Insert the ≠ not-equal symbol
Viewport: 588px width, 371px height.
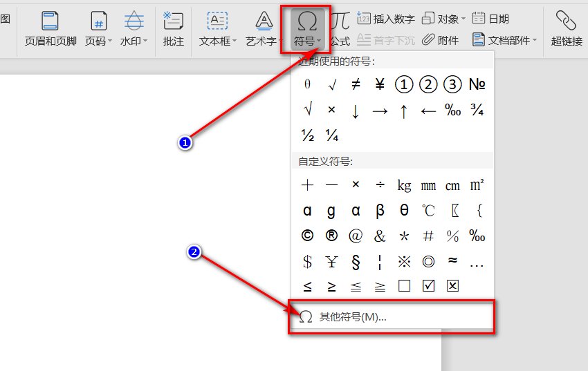point(356,84)
